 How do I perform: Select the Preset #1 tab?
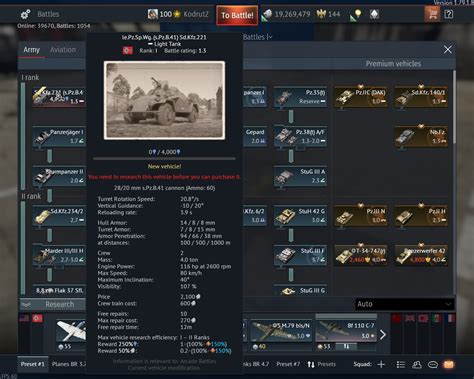pos(32,364)
